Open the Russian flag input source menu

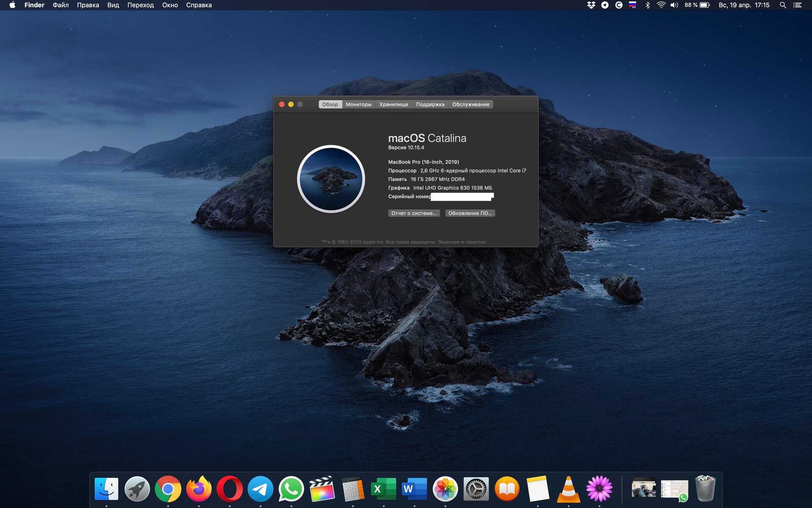tap(633, 5)
